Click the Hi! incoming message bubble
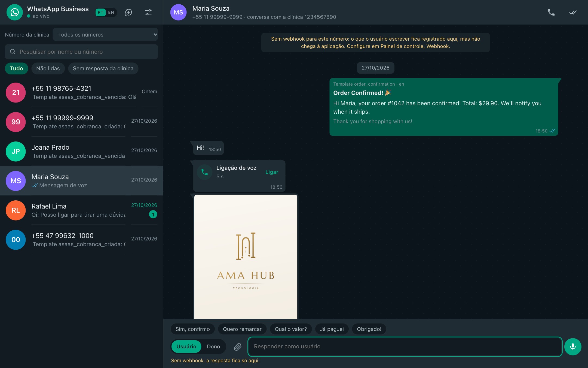The height and width of the screenshot is (368, 588). pos(208,148)
